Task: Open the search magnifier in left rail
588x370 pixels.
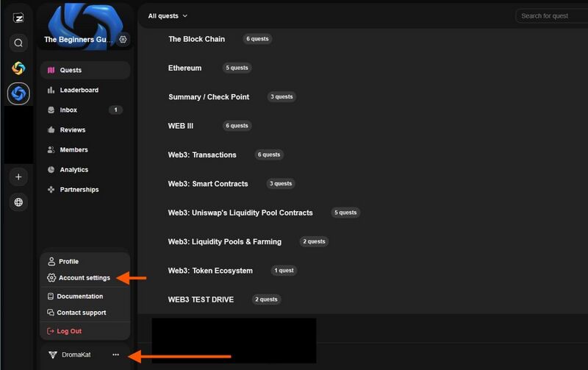Action: pyautogui.click(x=18, y=43)
